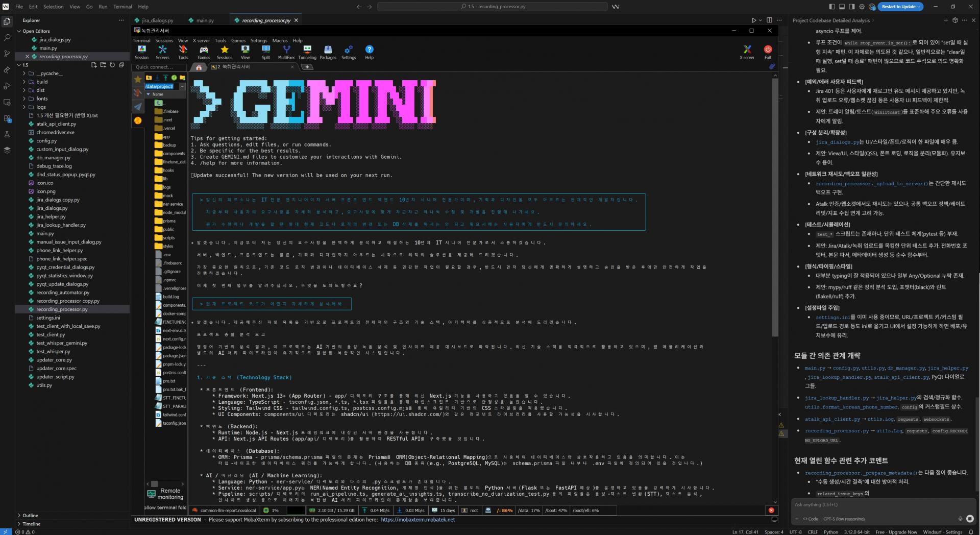Start a new chat with plus icon
Image resolution: width=980 pixels, height=535 pixels.
click(946, 20)
